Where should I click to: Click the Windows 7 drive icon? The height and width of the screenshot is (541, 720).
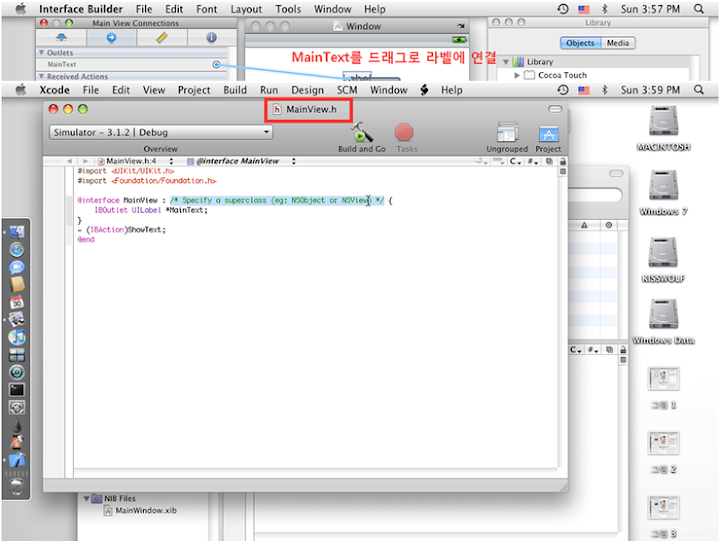[663, 185]
